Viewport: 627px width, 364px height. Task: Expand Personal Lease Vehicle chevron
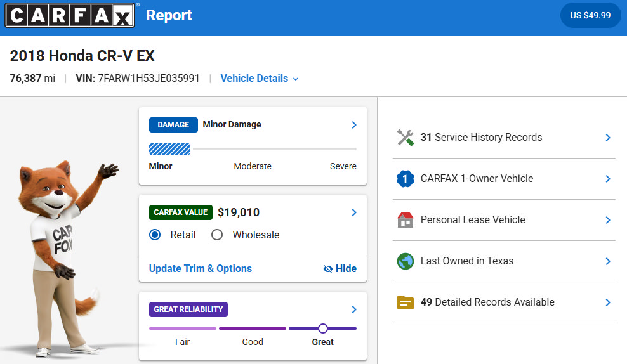[x=608, y=220]
